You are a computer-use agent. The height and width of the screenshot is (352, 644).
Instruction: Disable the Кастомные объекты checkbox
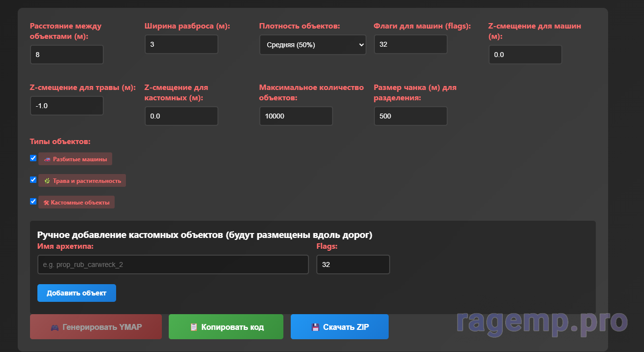click(33, 202)
